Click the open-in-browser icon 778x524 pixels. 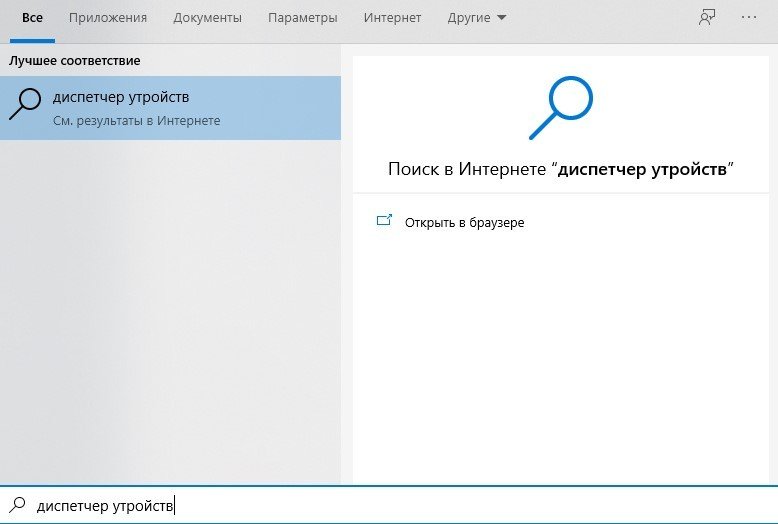pos(384,220)
